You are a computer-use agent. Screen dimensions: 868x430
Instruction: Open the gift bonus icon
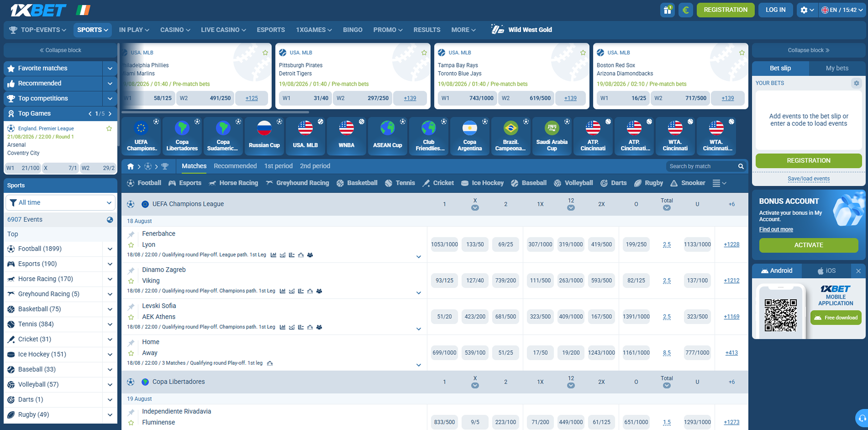pyautogui.click(x=667, y=10)
